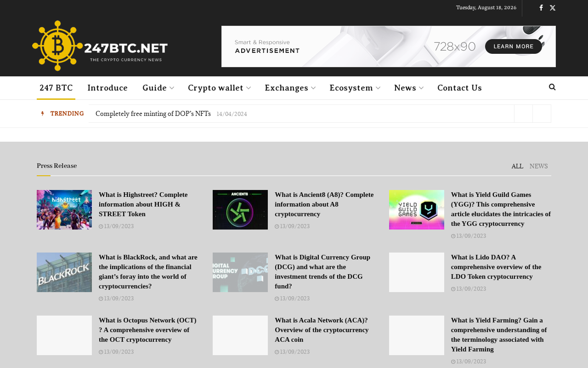This screenshot has height=368, width=588.
Task: Read the Octopus Network (OCT) article
Action: (148, 330)
